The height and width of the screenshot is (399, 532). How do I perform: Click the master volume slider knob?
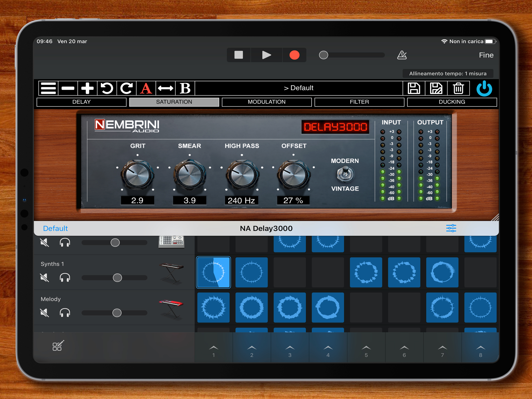coord(323,55)
